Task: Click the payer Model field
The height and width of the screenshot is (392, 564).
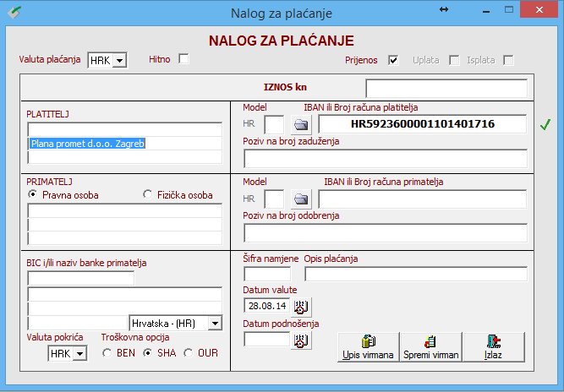Action: tap(274, 125)
